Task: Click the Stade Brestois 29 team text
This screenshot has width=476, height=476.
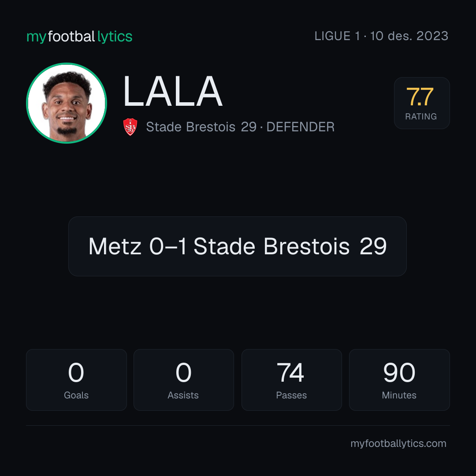Action: click(x=201, y=127)
